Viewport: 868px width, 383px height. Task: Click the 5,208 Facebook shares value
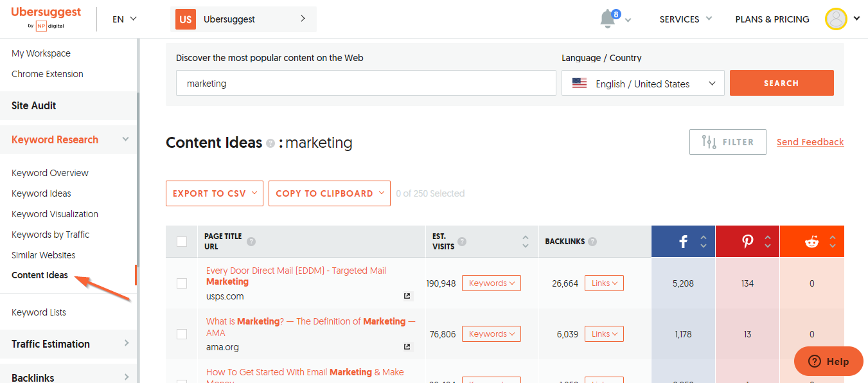(683, 283)
